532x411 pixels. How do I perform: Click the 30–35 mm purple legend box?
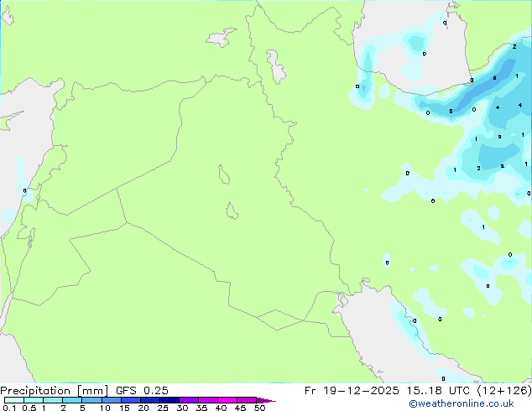coord(189,400)
